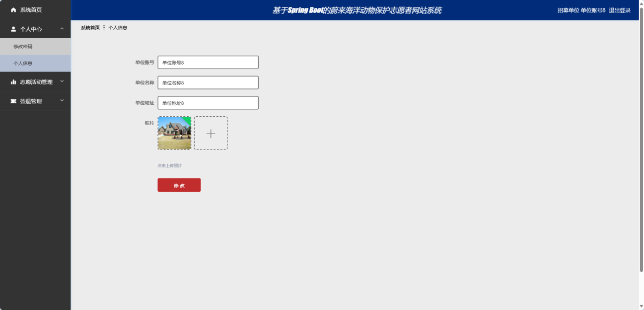Click the 个人信息 breadcrumb text
Viewport: 644px width, 310px height.
pos(118,28)
